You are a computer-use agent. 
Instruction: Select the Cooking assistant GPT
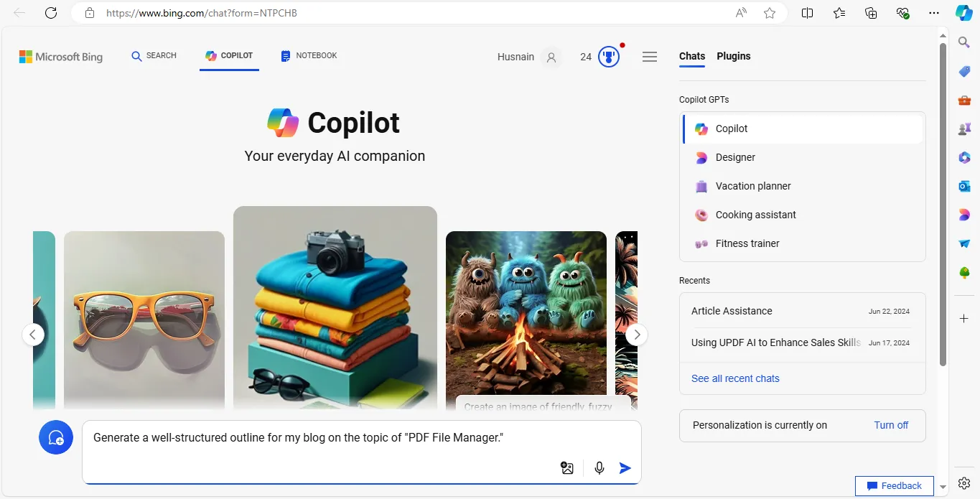click(x=755, y=215)
